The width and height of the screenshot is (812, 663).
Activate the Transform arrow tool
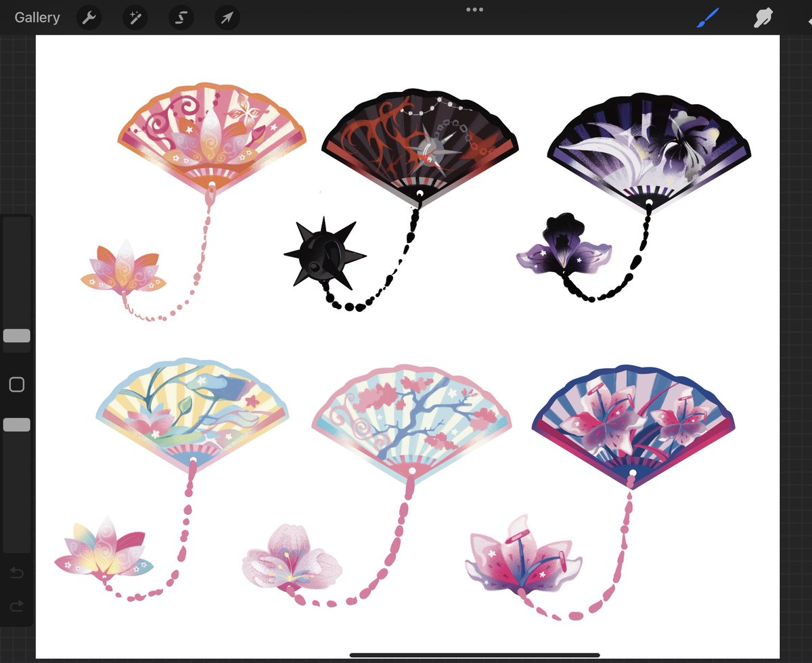click(x=227, y=18)
